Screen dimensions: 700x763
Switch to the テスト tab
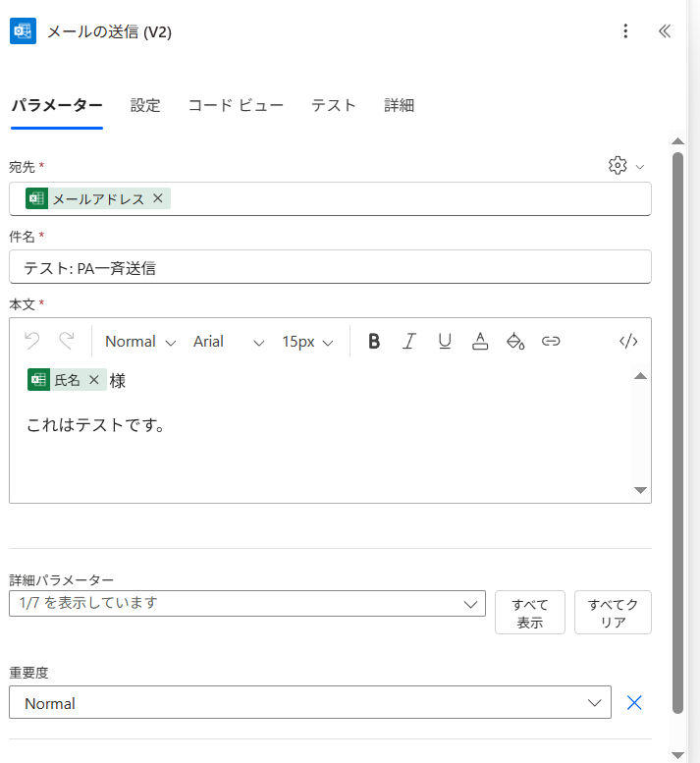point(334,105)
